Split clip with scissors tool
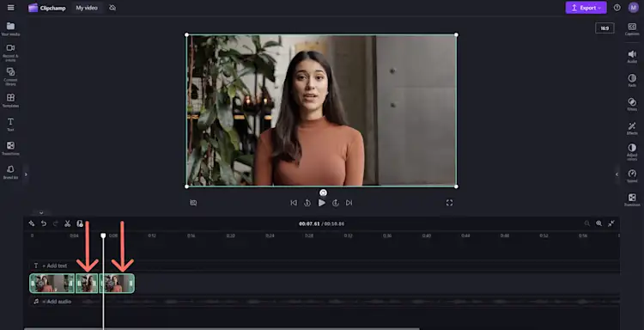This screenshot has height=330, width=644. coord(67,223)
